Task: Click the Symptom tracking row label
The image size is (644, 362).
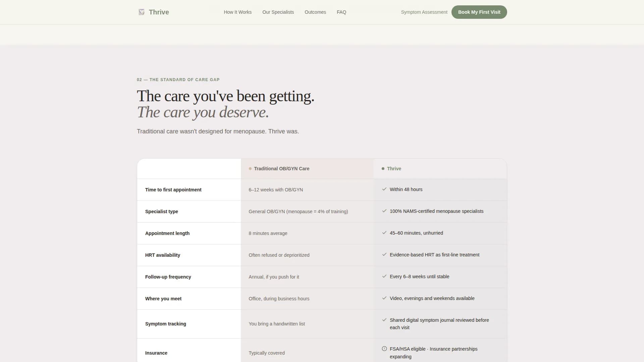Action: [166, 324]
